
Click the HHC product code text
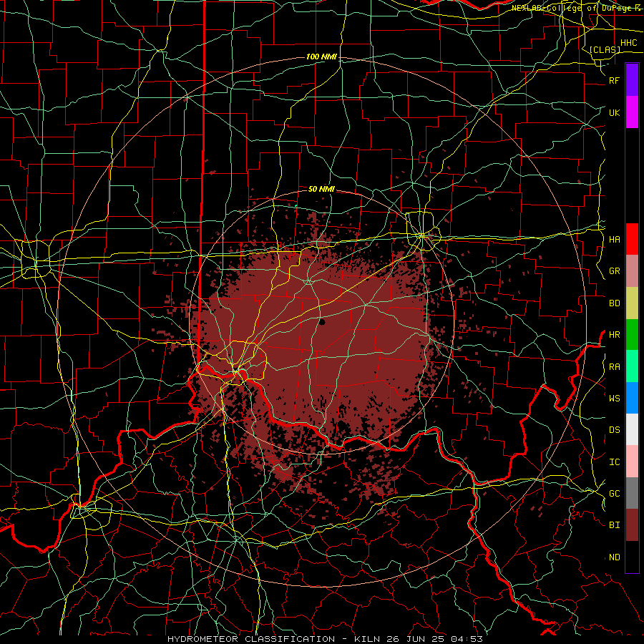pos(629,43)
